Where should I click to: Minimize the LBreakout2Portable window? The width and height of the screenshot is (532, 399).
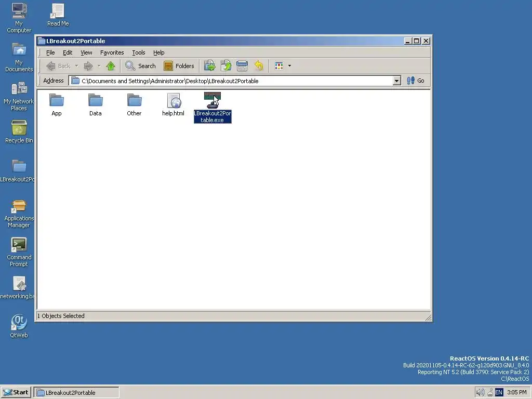(x=408, y=41)
